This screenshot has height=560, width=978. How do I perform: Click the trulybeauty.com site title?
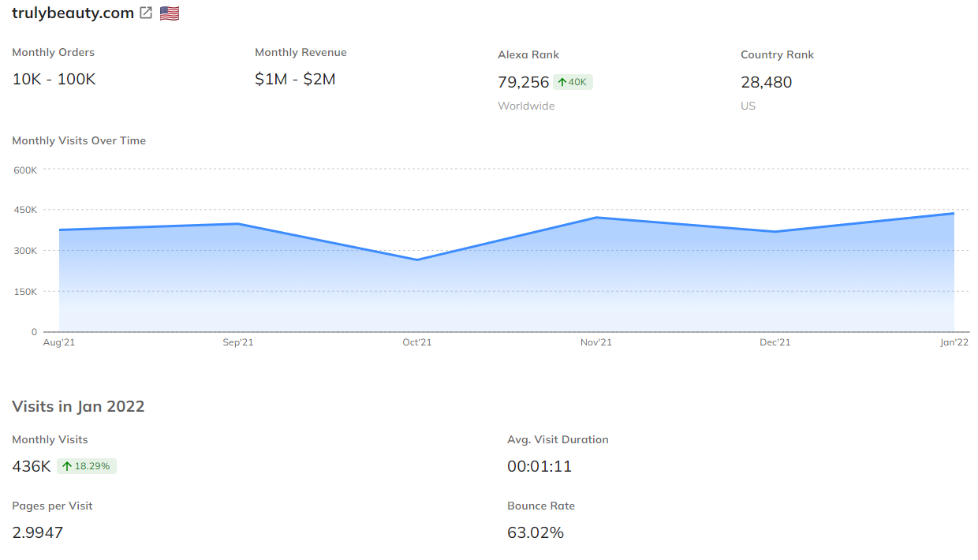point(73,13)
